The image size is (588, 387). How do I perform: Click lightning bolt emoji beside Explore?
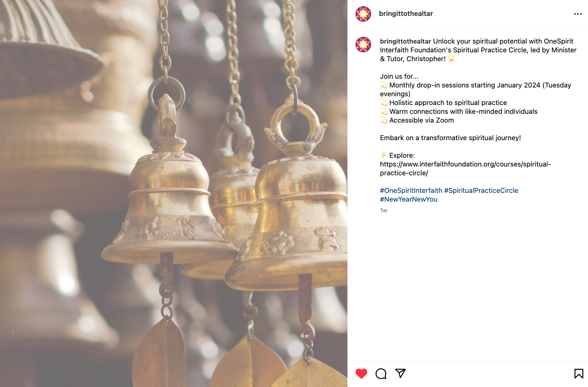(x=384, y=155)
